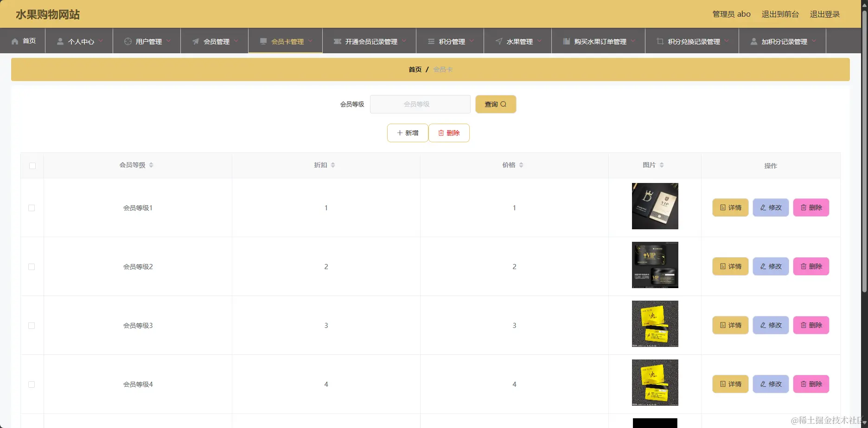Check the box for 会员等级2 row
The height and width of the screenshot is (428, 868).
[32, 267]
